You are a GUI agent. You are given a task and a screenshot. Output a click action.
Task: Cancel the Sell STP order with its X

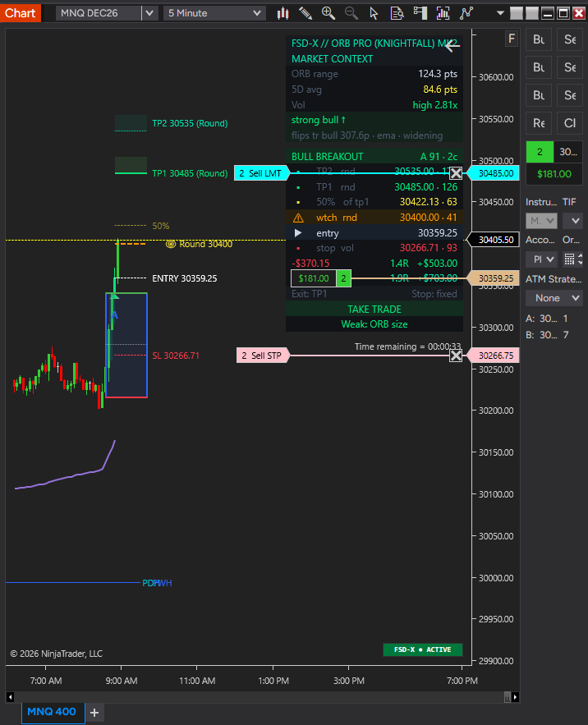[x=456, y=356]
